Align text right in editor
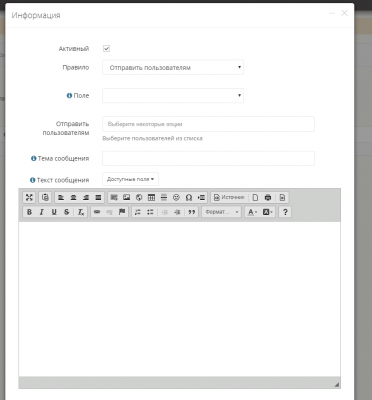 (86, 197)
